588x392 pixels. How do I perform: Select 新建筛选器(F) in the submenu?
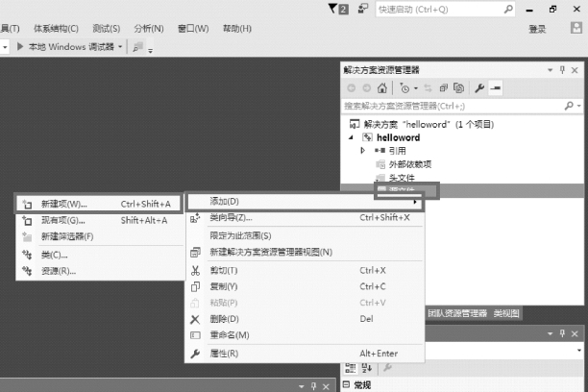pos(100,236)
